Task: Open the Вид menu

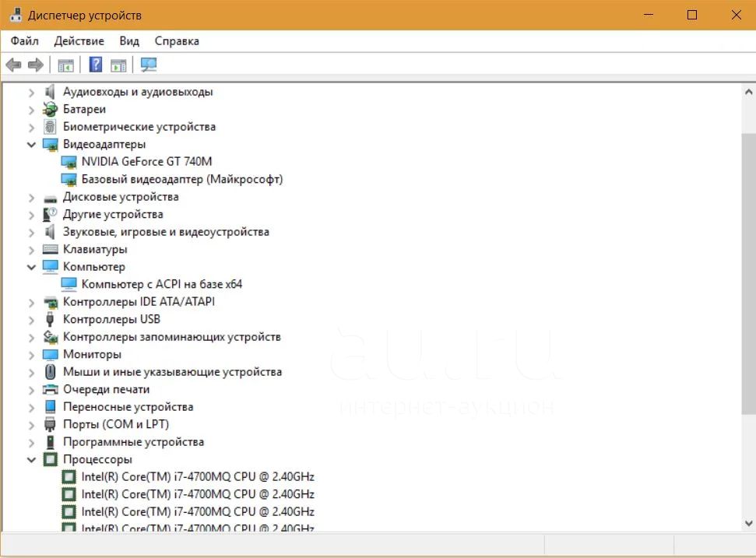Action: tap(129, 41)
